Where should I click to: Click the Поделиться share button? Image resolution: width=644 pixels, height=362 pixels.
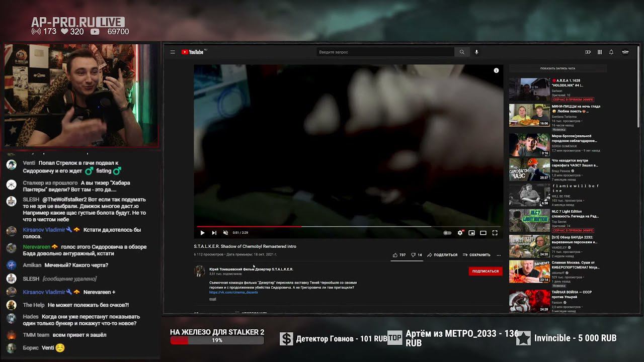click(442, 255)
